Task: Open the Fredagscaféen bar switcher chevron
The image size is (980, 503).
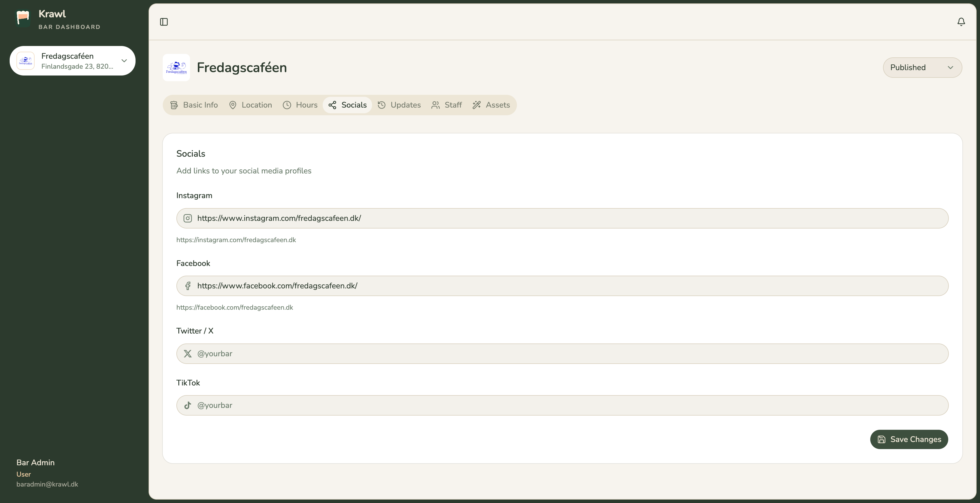Action: [x=124, y=60]
